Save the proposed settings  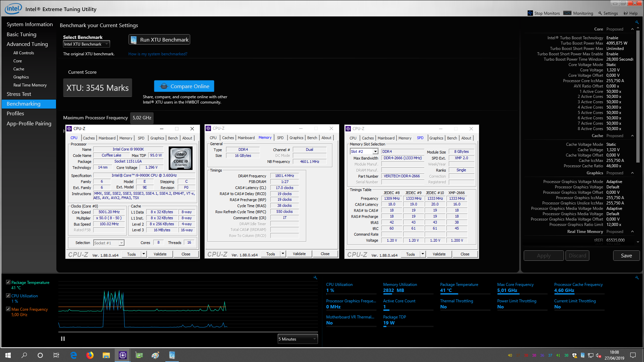626,255
